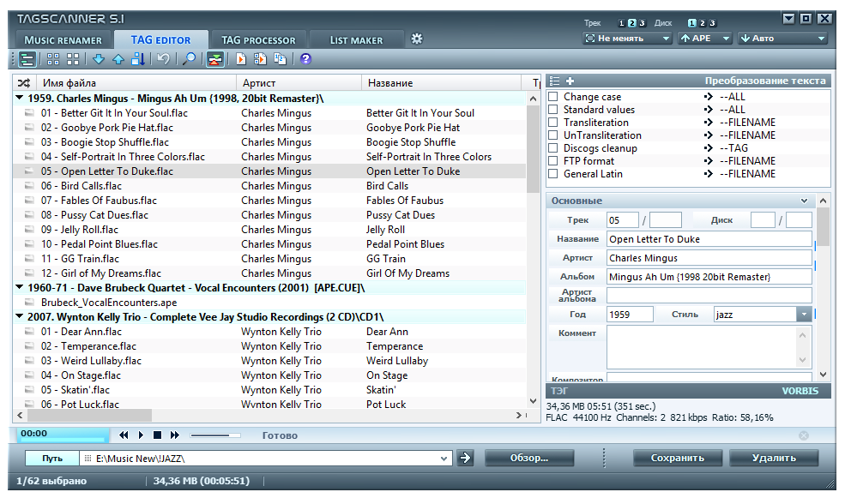
Task: Sort by the Артист column header
Action: [x=299, y=83]
